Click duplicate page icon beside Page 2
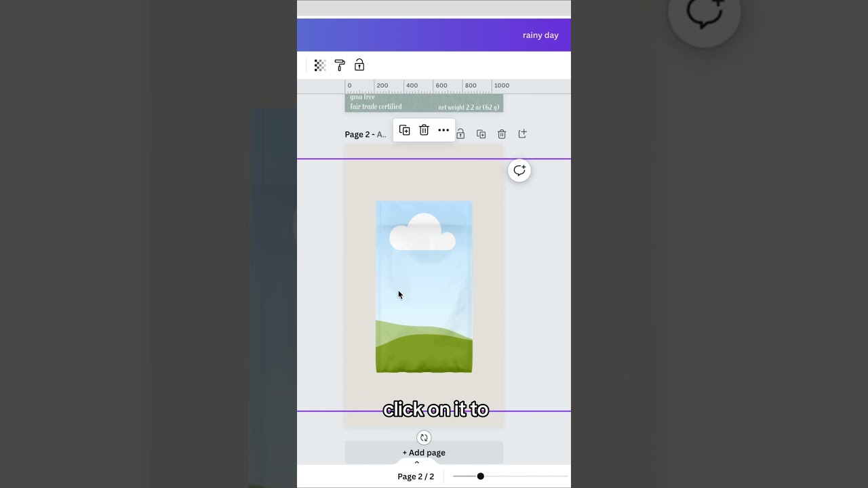 coord(481,134)
